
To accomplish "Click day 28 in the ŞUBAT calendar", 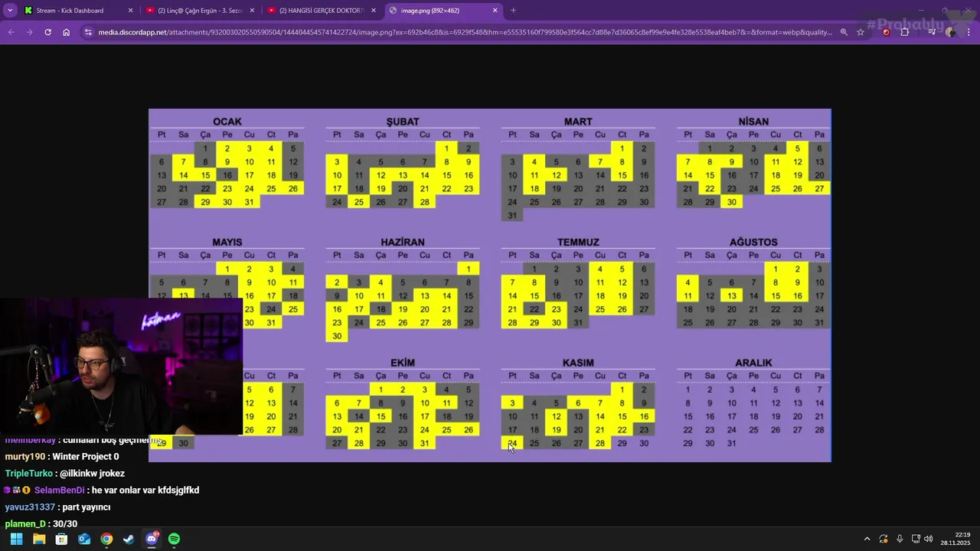I will click(425, 202).
